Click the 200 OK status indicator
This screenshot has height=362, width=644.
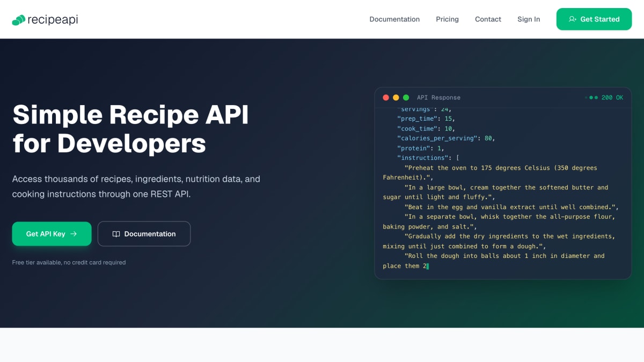(x=604, y=98)
